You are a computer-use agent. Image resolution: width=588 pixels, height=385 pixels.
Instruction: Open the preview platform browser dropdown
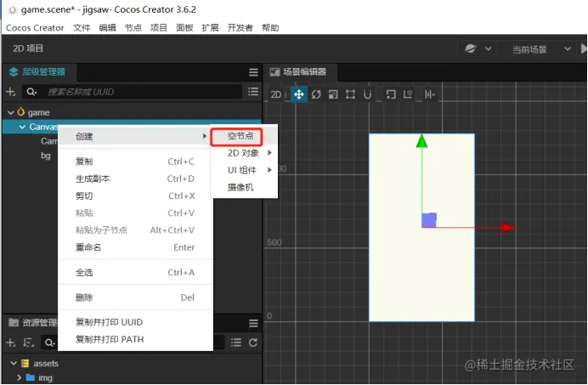(x=478, y=48)
